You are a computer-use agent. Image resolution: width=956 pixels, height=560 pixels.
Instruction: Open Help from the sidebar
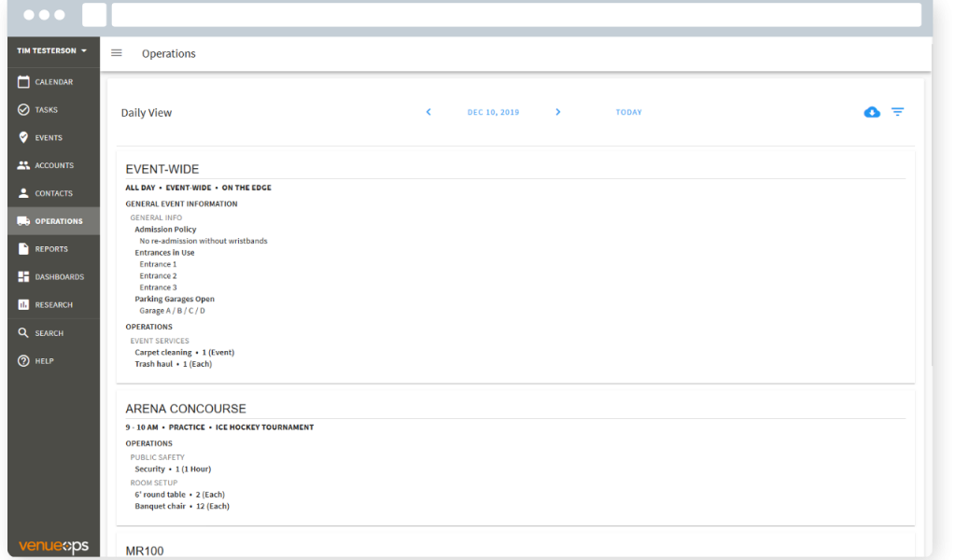coord(44,361)
